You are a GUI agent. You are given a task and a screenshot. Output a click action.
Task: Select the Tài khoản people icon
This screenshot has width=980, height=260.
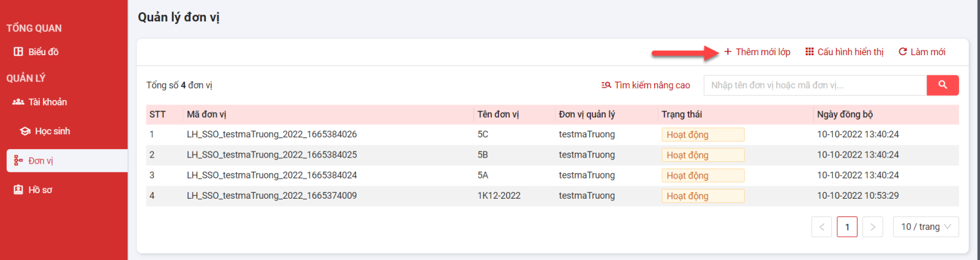(x=18, y=102)
